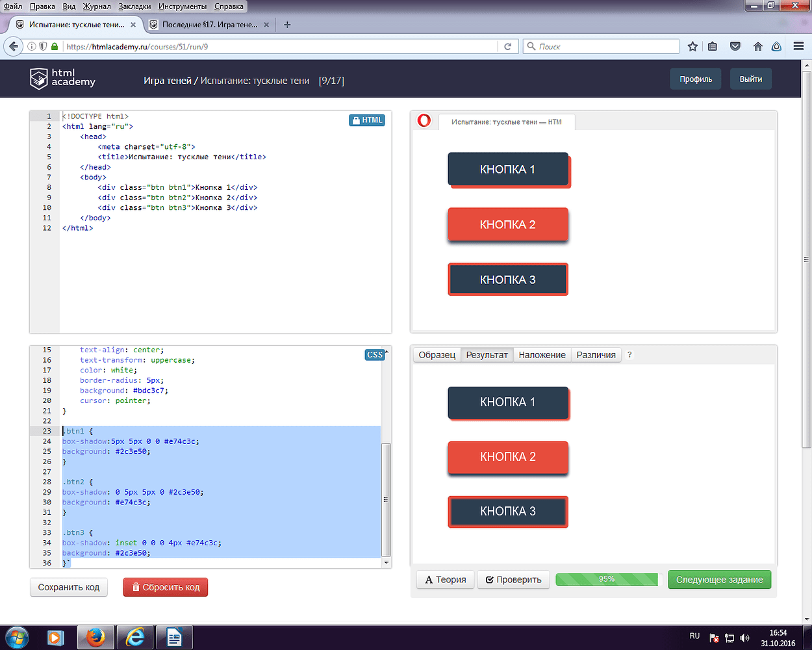The height and width of the screenshot is (650, 812).
Task: Click the Pocket icon in toolbar
Action: [735, 47]
